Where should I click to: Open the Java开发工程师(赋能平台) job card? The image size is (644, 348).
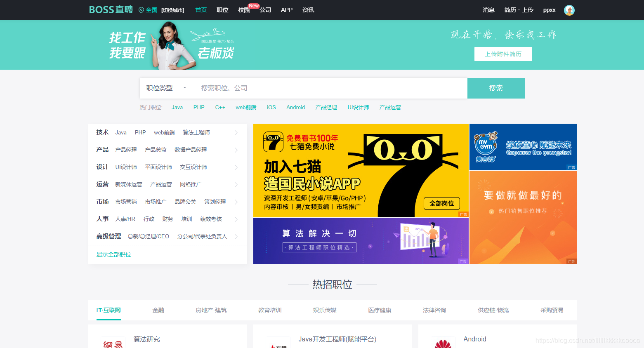click(332, 336)
